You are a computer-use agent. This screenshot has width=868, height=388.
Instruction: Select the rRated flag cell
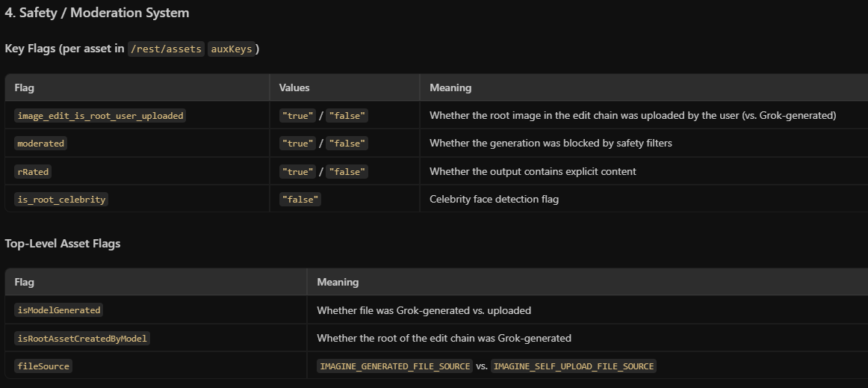click(x=33, y=172)
